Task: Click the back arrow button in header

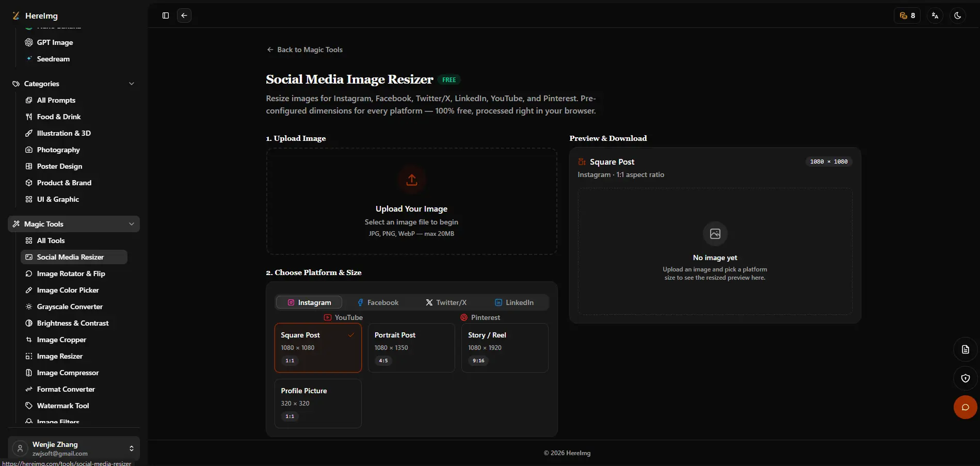Action: pos(184,15)
